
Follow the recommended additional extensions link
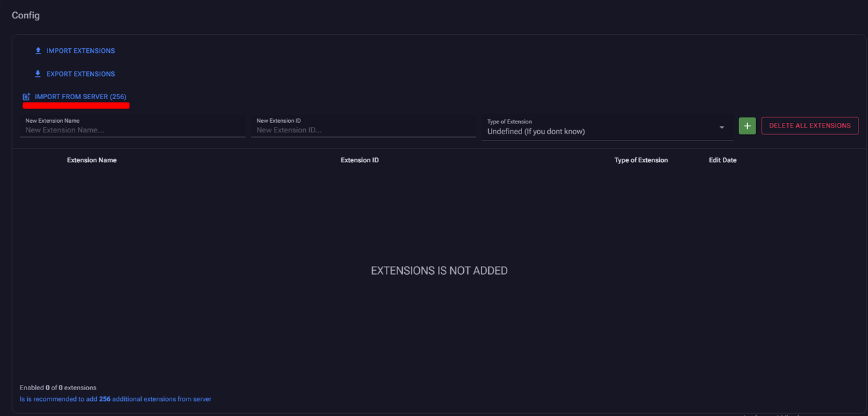click(115, 399)
